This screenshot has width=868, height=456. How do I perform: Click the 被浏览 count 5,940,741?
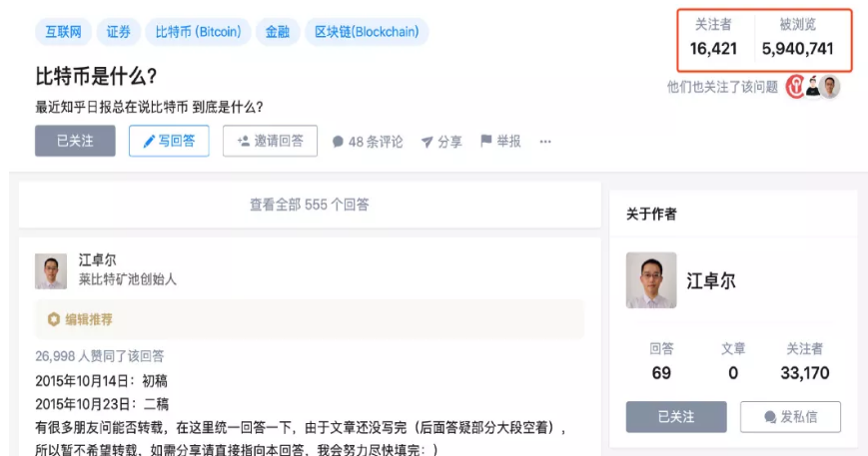coord(798,49)
